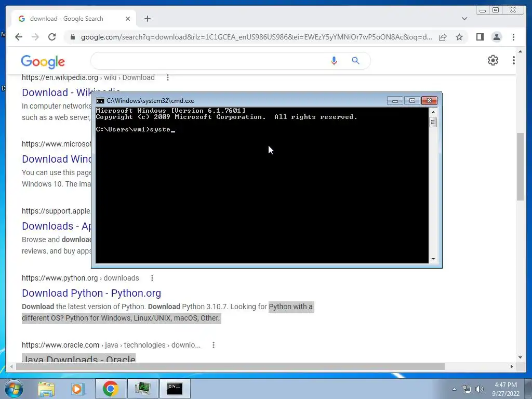Click the Chrome page vertical scrollbar thumb
Viewport: 532px width, 399px height.
pos(521,167)
